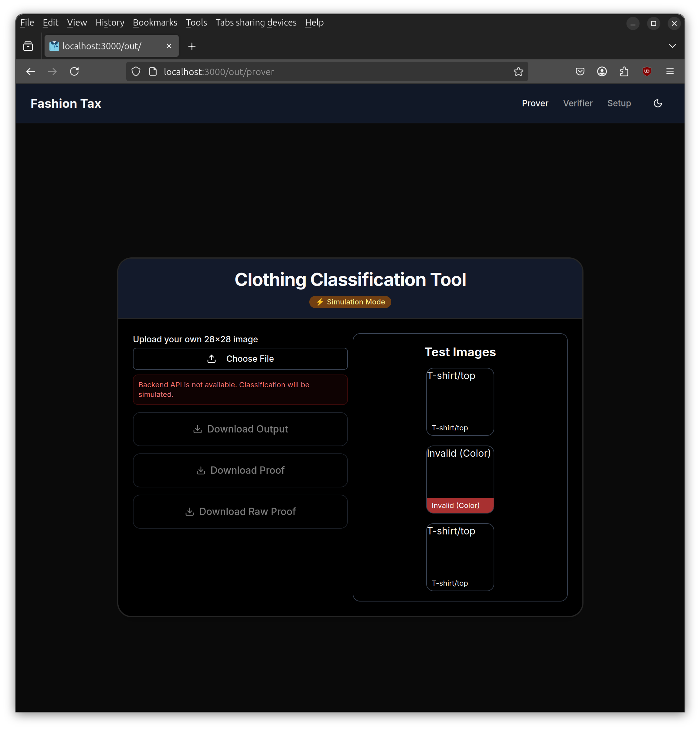Open Firefox account profile icon
Image resolution: width=700 pixels, height=729 pixels.
(x=602, y=71)
